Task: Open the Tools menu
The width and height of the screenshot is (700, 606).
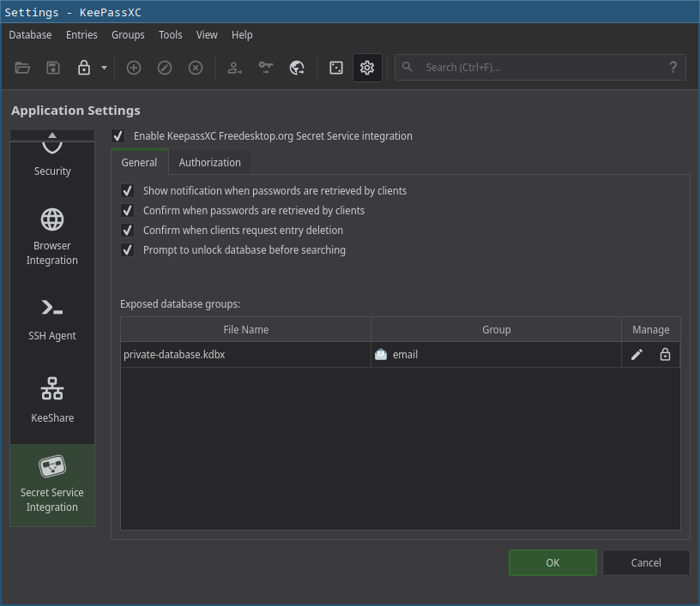Action: pyautogui.click(x=171, y=35)
